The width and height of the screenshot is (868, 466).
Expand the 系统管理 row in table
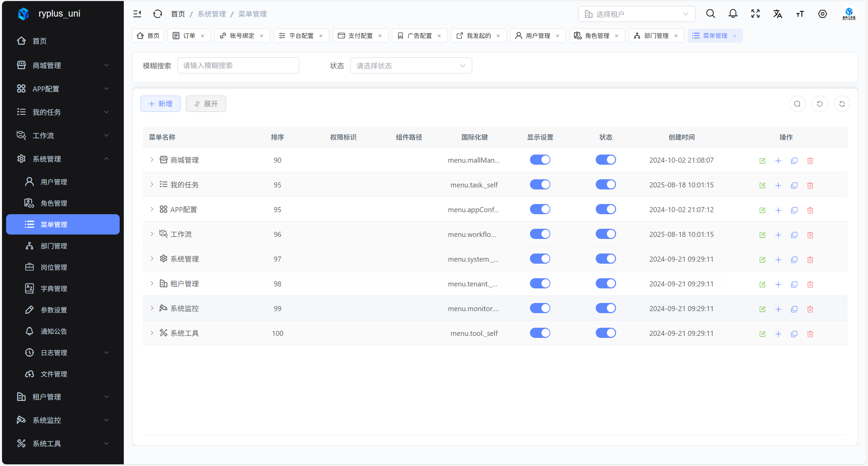152,259
